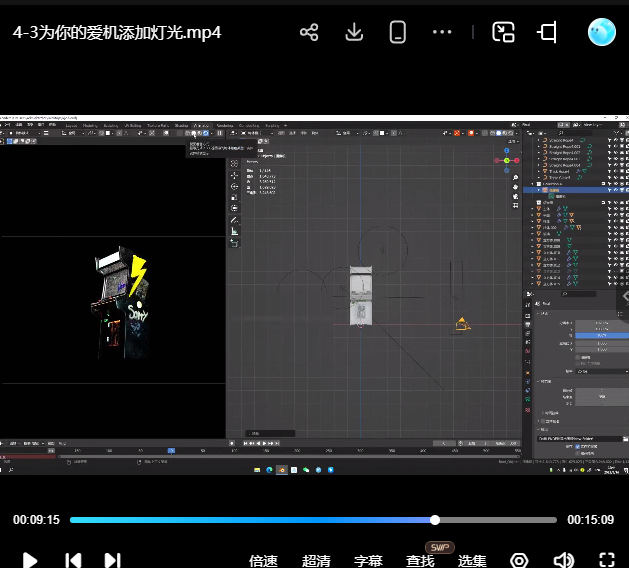Click the 查找 search button
This screenshot has height=568, width=629.
420,561
